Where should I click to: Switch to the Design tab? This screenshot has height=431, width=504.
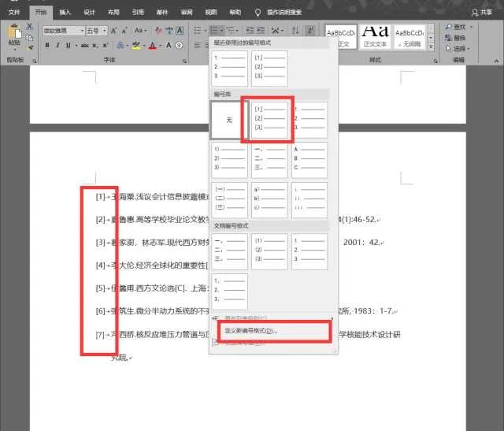[x=89, y=13]
